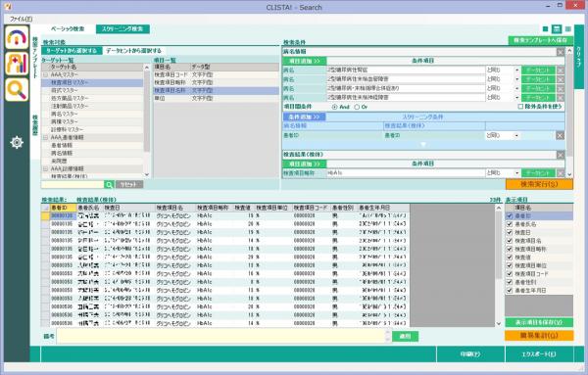Switch to the ベーシック検索 tab
The image size is (588, 375).
pyautogui.click(x=68, y=28)
